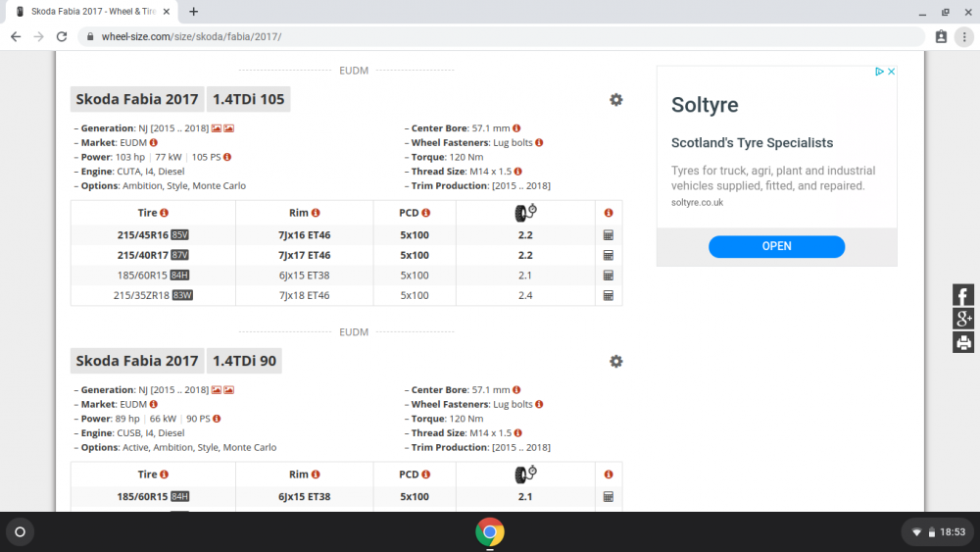Open Chrome three-dot menu

964,37
